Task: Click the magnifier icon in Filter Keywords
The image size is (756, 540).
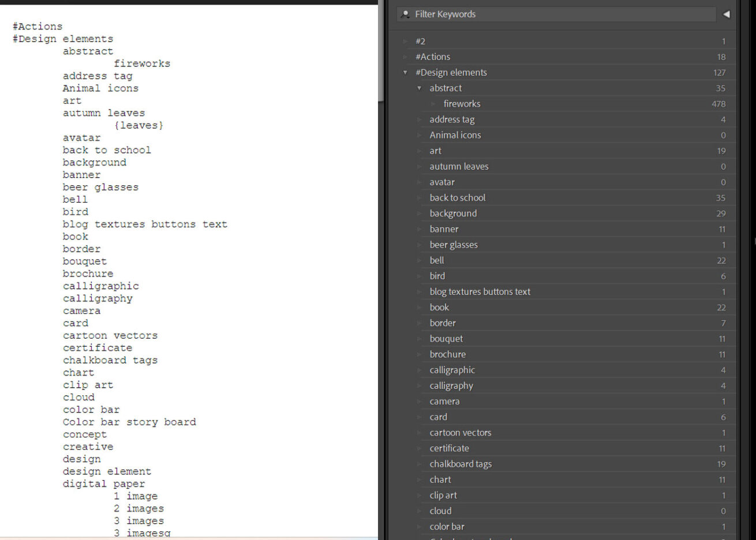Action: (406, 14)
